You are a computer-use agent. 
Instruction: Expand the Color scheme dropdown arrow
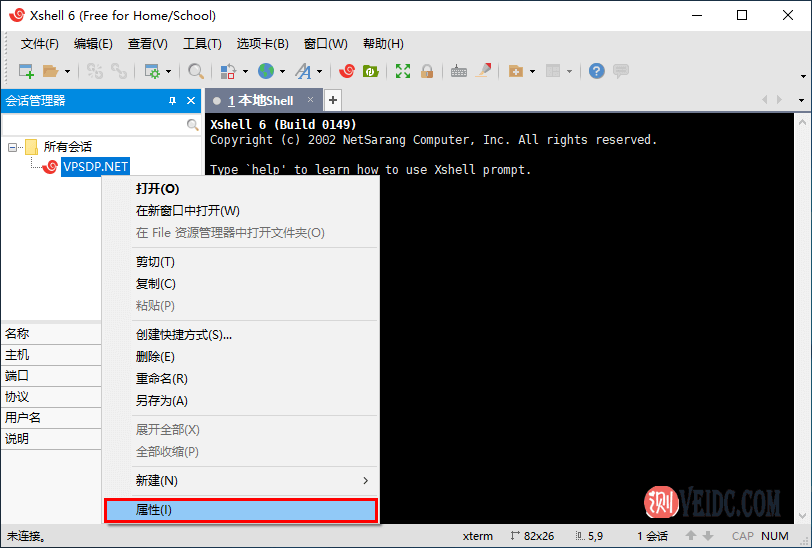click(245, 71)
